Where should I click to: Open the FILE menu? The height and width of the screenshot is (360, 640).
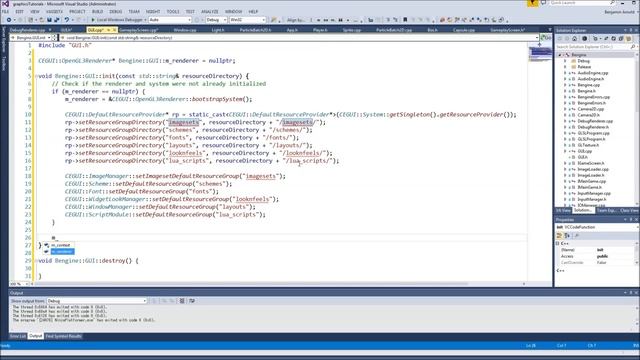click(5, 11)
